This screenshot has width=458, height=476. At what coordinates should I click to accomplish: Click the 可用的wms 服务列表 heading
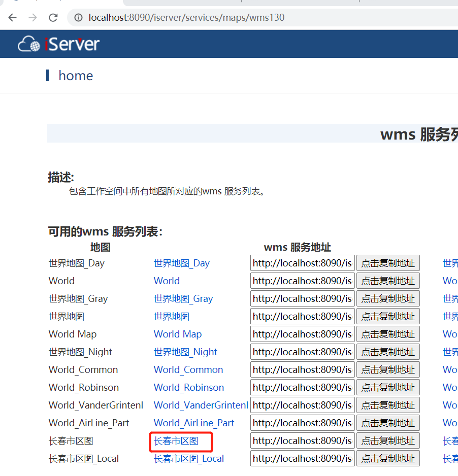(106, 231)
